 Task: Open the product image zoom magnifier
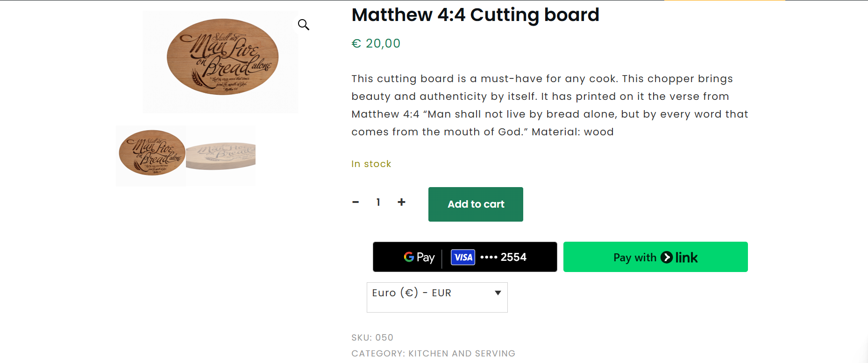tap(304, 24)
